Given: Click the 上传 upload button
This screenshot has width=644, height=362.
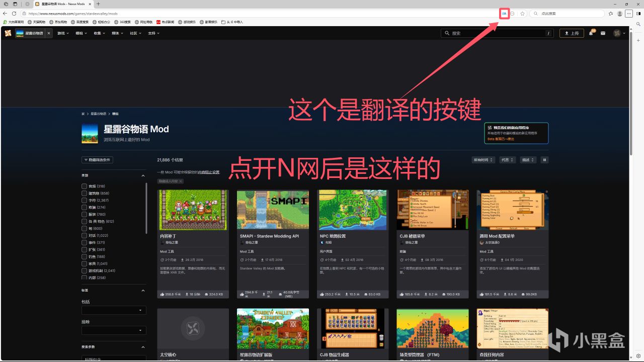Looking at the screenshot, I should [572, 33].
